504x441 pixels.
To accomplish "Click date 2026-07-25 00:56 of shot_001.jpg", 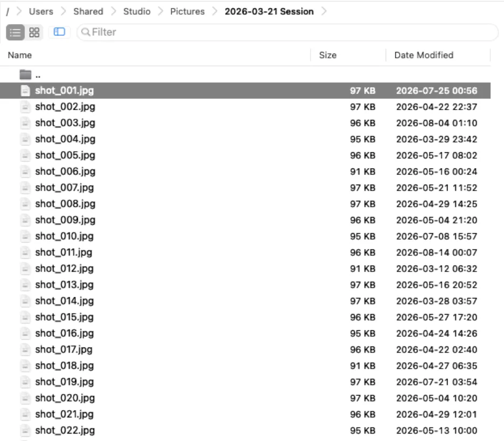I will [x=437, y=91].
